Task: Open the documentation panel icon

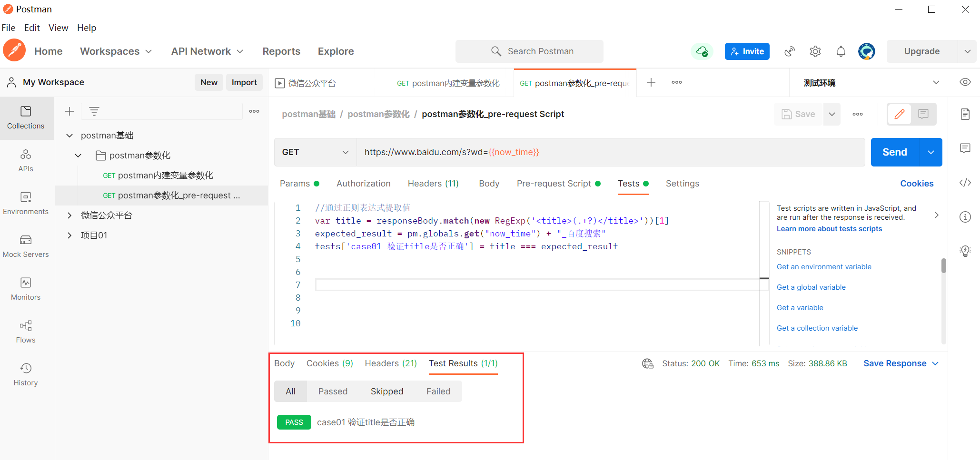Action: click(965, 114)
